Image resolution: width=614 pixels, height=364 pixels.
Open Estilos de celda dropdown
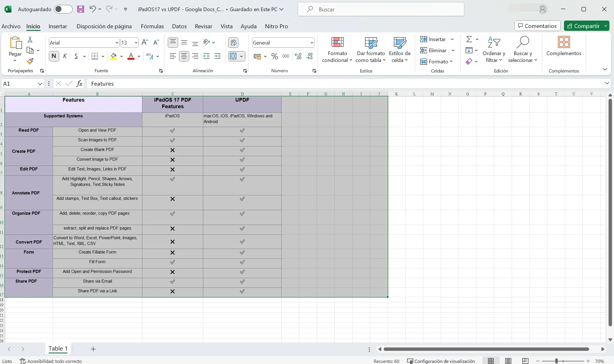click(400, 50)
